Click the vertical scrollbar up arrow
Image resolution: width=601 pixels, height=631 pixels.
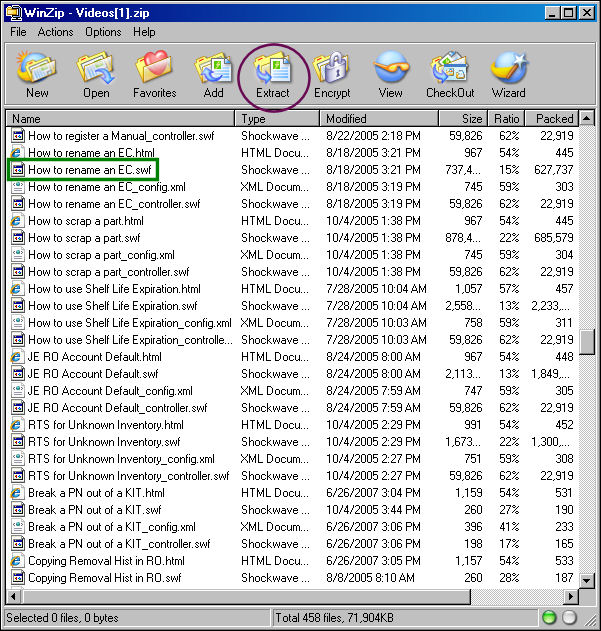point(587,118)
